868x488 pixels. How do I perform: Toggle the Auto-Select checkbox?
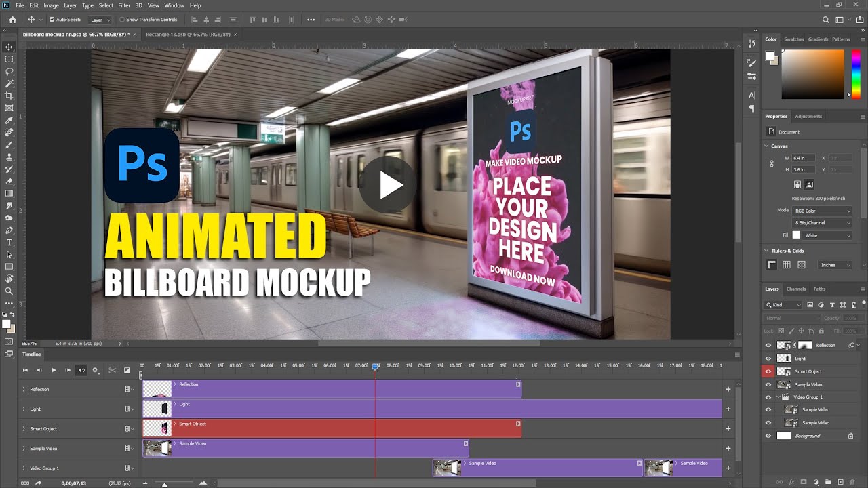[52, 20]
